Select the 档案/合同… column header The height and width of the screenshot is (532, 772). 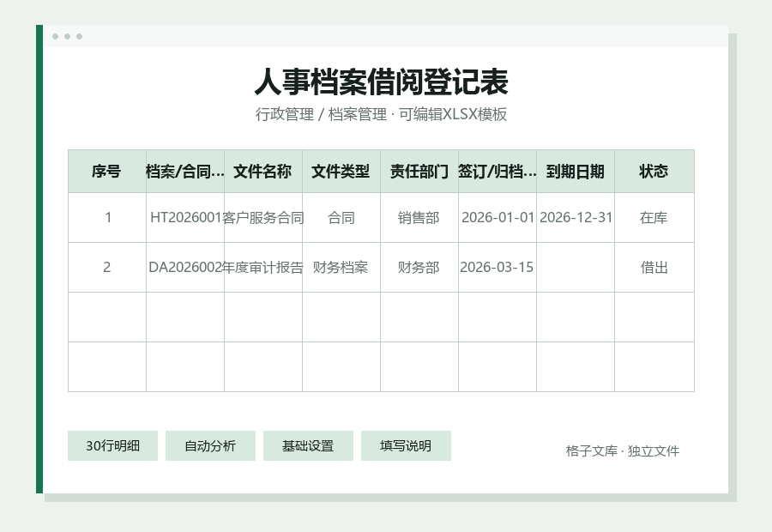pyautogui.click(x=185, y=172)
